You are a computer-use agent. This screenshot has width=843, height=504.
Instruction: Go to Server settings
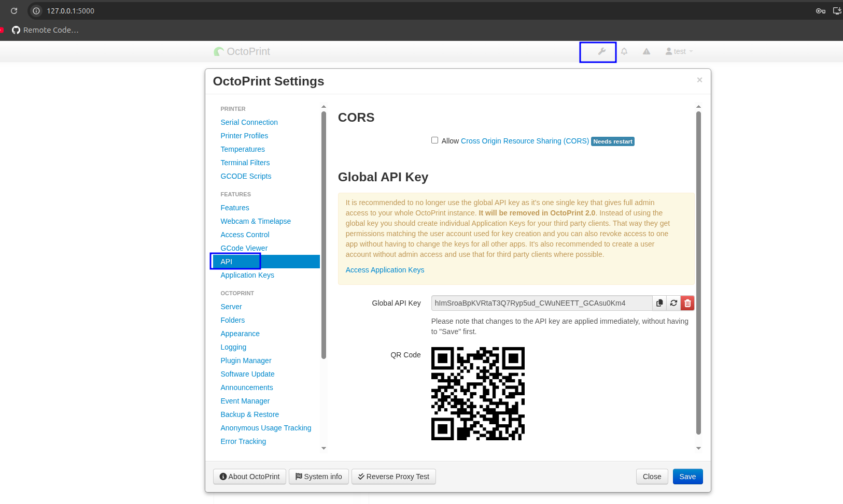[231, 307]
